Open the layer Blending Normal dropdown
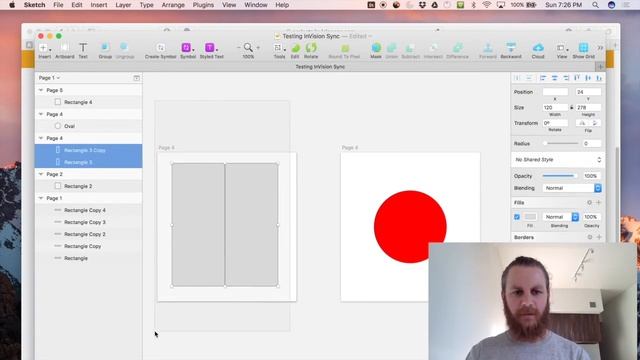This screenshot has width=640, height=360. [572, 188]
